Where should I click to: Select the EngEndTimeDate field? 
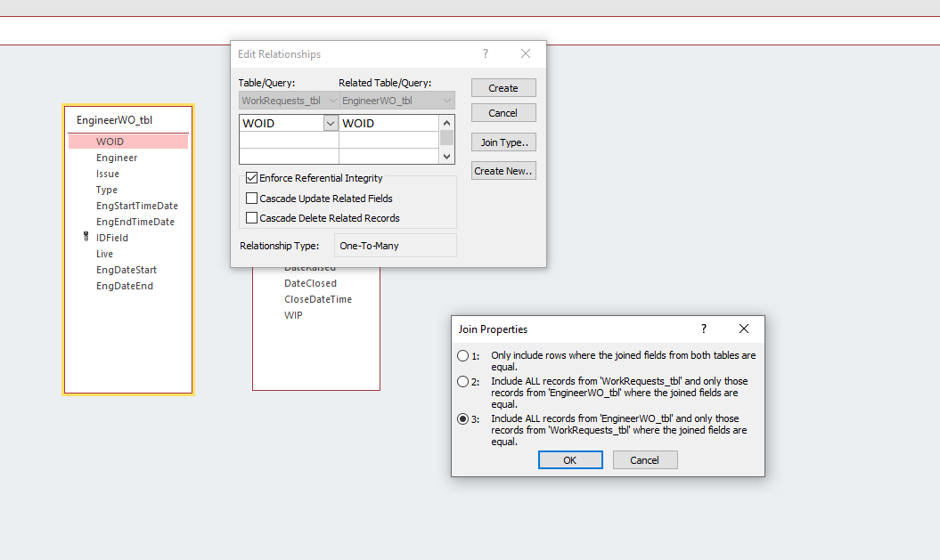coord(135,223)
